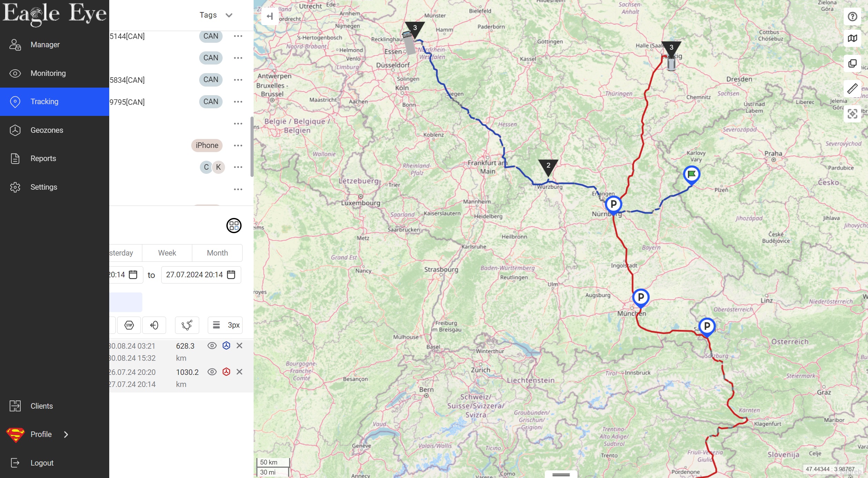Screen dimensions: 868x478
Task: Click the vehicle icon near Leipzig
Action: coord(671,64)
